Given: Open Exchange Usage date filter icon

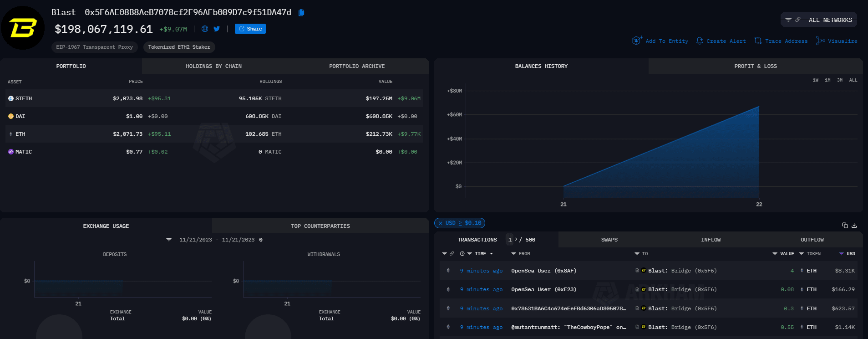Looking at the screenshot, I should click(x=169, y=240).
